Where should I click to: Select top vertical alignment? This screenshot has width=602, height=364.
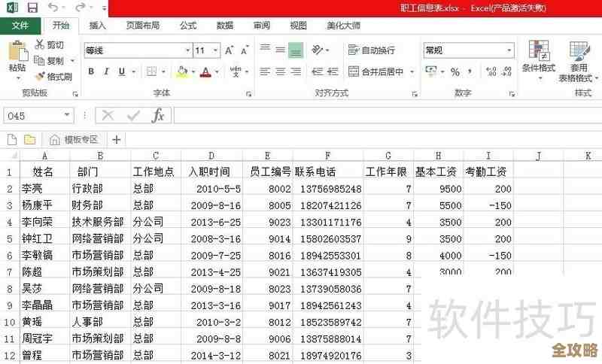265,47
